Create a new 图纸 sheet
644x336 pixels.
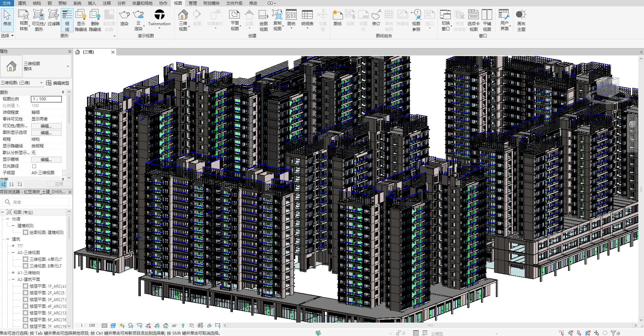(337, 18)
